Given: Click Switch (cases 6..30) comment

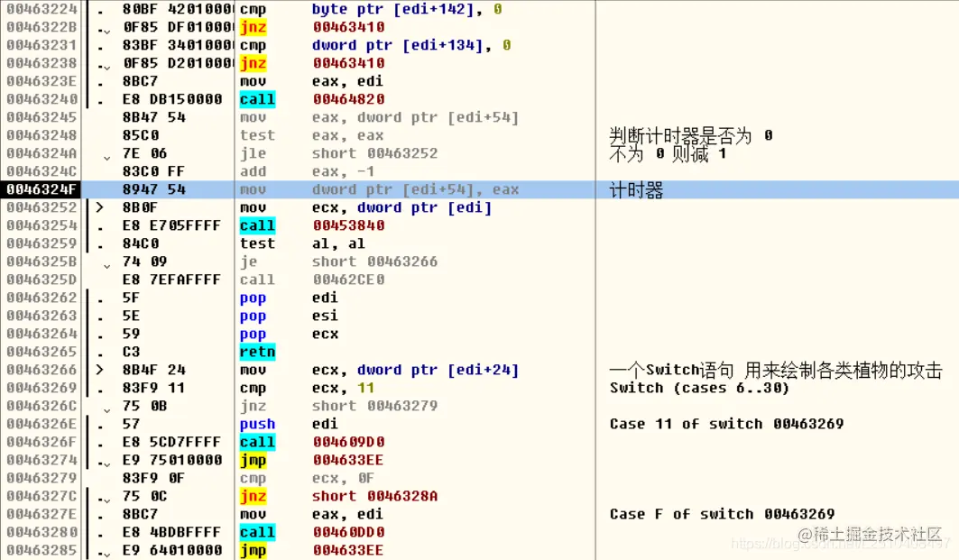Looking at the screenshot, I should coord(699,388).
